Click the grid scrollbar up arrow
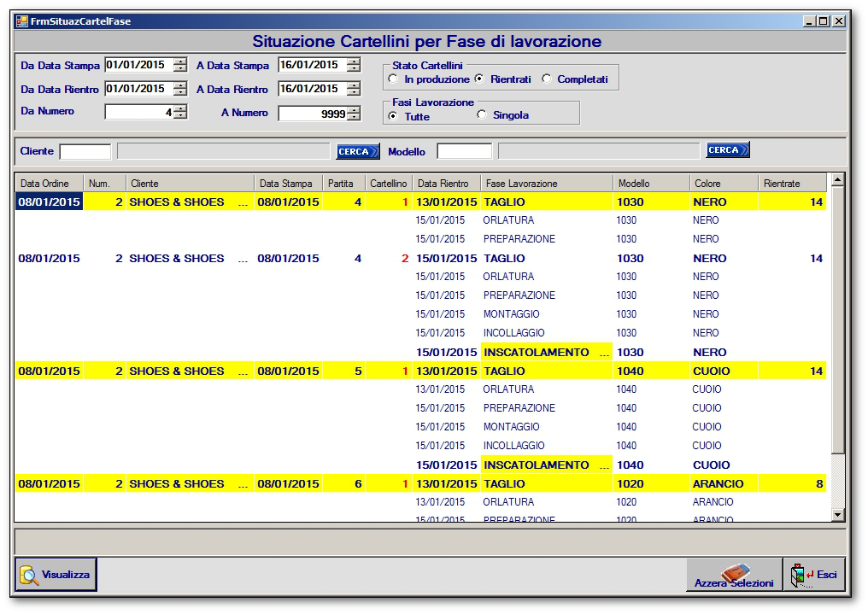The height and width of the screenshot is (614, 868). pyautogui.click(x=837, y=180)
